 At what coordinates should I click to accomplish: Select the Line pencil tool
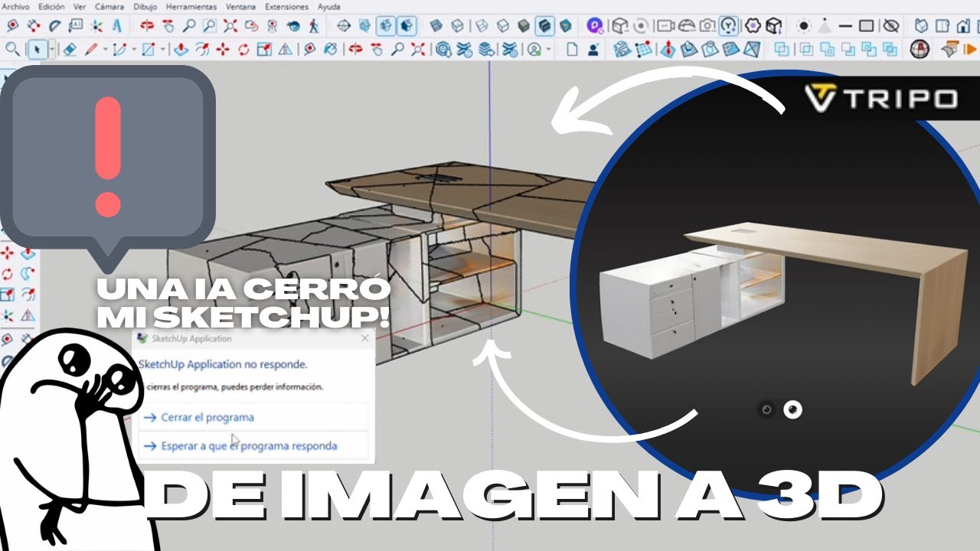click(90, 50)
